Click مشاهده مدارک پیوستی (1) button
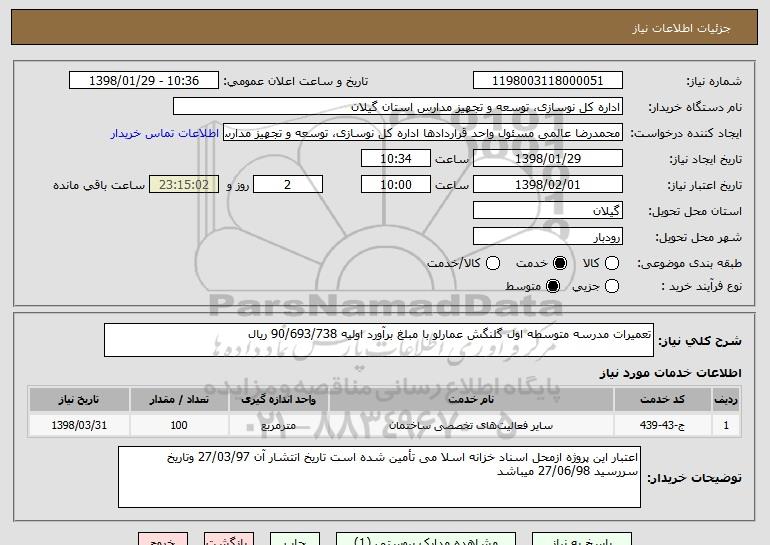770x545 pixels. pyautogui.click(x=426, y=539)
